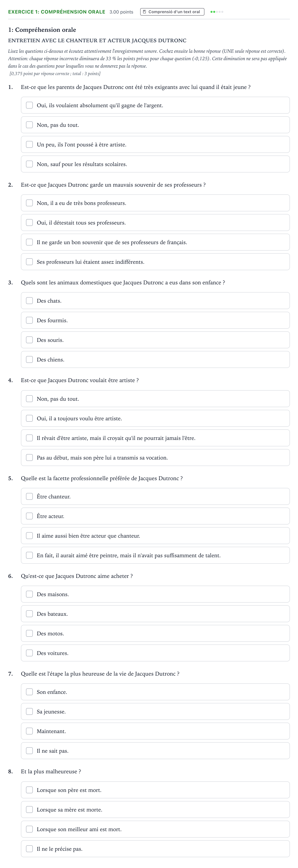Viewport: 298px width, 868px height.
Task: Check "Lorsque sa mère est morte."
Action: pyautogui.click(x=30, y=810)
